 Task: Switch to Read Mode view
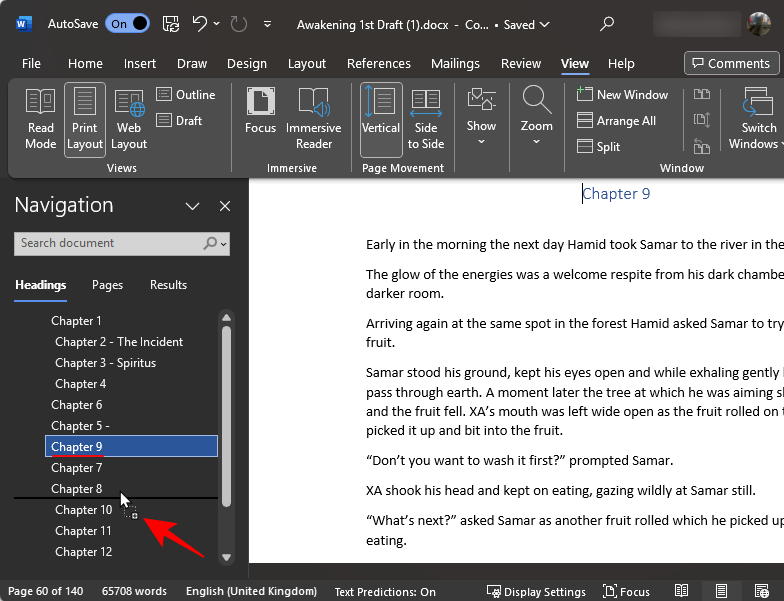(x=41, y=119)
